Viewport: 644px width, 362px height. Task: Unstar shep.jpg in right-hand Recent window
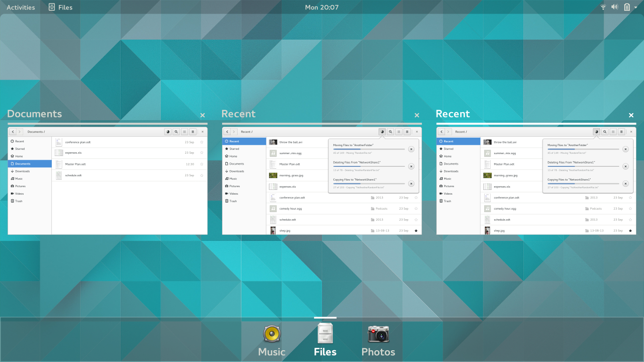click(x=630, y=230)
